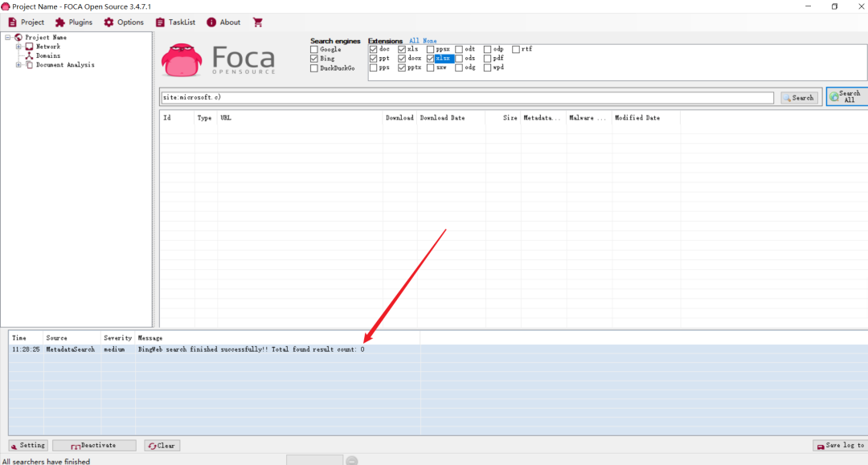Viewport: 868px width, 465px height.
Task: Open the TaskList menu
Action: (175, 22)
